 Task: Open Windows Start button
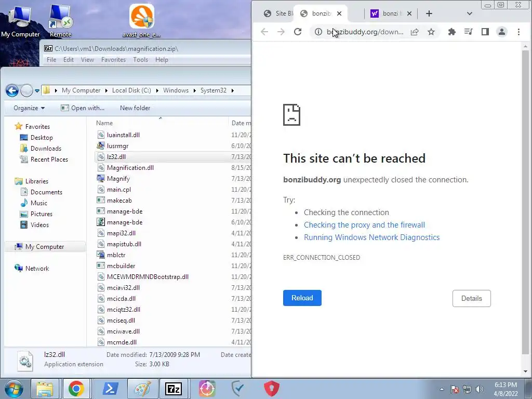point(14,389)
